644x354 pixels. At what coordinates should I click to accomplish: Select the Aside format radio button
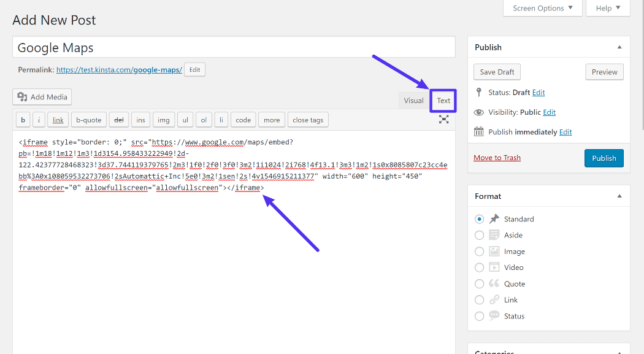point(479,235)
